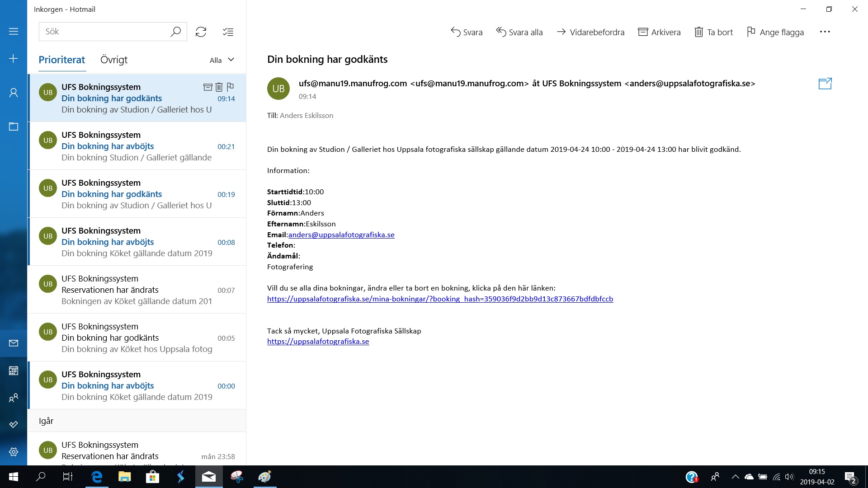Create a new mail with plus icon
The width and height of the screenshot is (868, 488).
pos(14,59)
